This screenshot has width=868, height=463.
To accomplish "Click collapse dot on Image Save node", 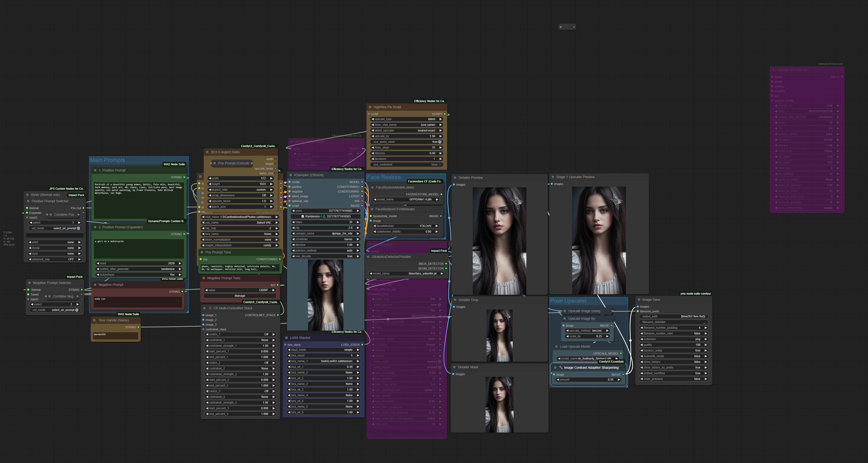I will [x=639, y=300].
